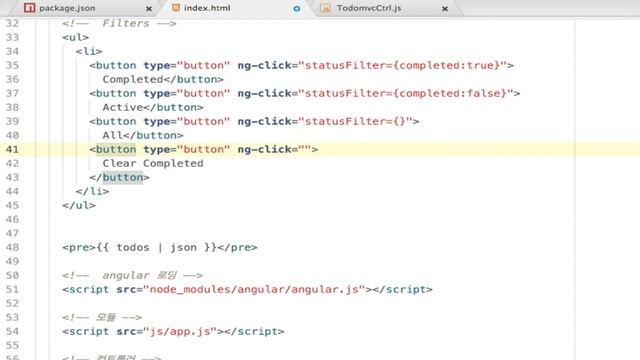640x360 pixels.
Task: Click line number 41 in the gutter
Action: (12, 149)
